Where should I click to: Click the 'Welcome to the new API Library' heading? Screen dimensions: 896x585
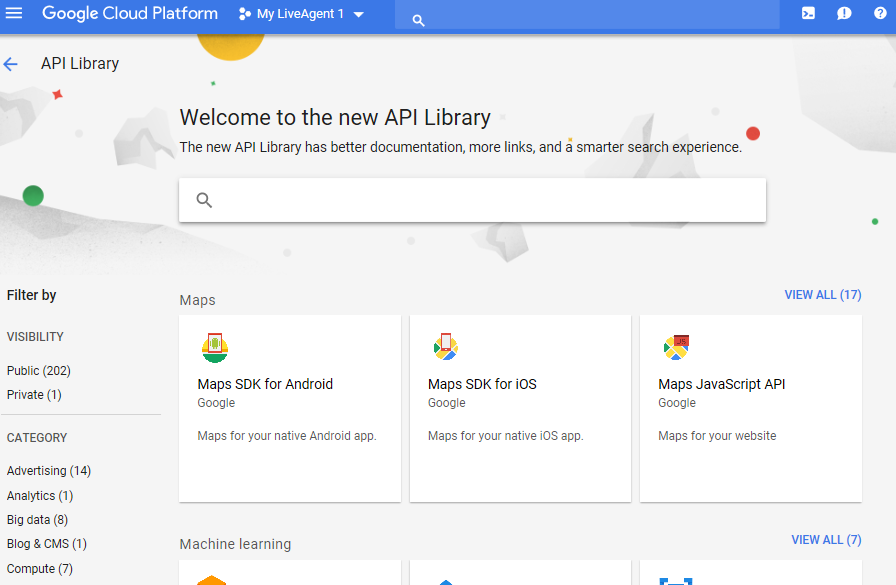click(x=335, y=118)
